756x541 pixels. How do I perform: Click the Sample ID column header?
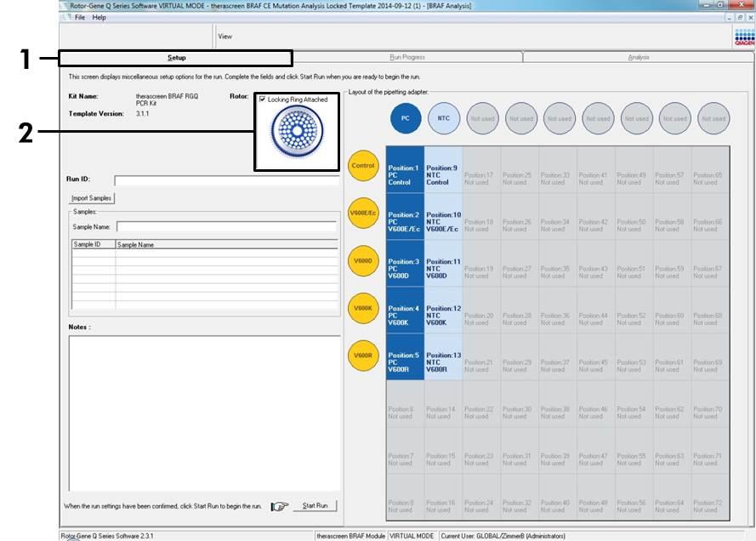click(94, 244)
